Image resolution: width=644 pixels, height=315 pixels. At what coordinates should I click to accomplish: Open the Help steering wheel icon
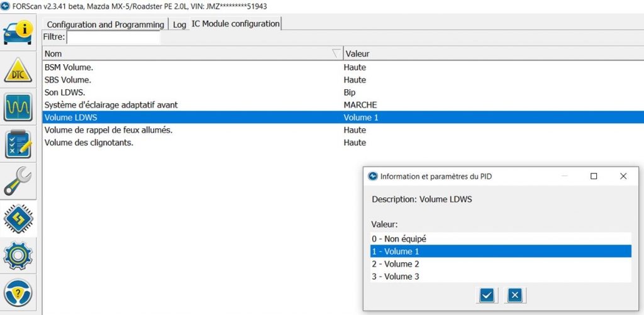tap(18, 293)
